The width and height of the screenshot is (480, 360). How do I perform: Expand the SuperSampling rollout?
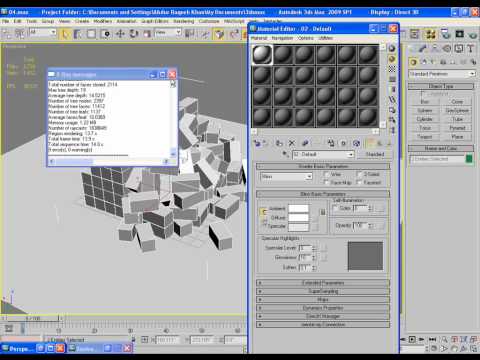[x=323, y=291]
